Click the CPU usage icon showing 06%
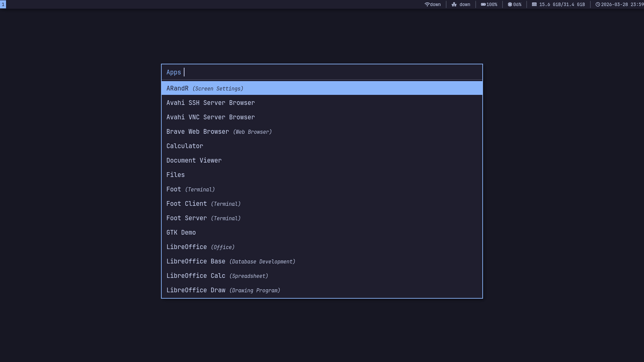The height and width of the screenshot is (362, 644). pos(509,4)
